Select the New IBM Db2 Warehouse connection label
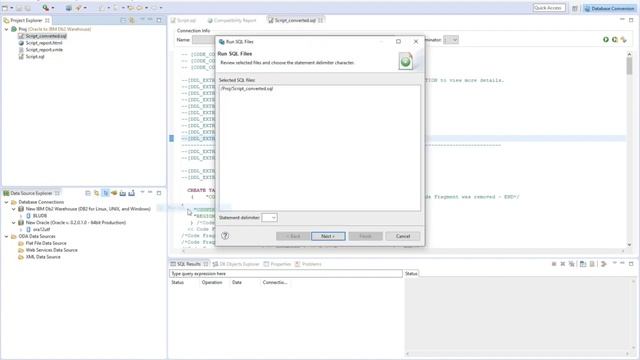 (x=88, y=209)
